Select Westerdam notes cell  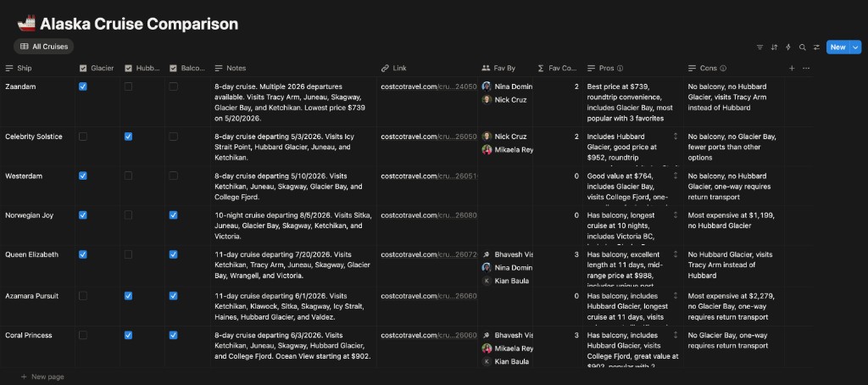click(x=293, y=186)
